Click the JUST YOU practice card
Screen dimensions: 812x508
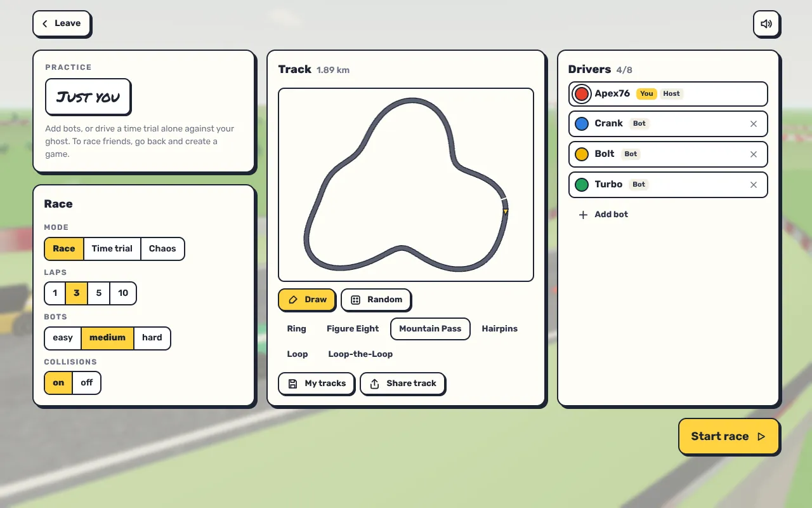tap(88, 97)
